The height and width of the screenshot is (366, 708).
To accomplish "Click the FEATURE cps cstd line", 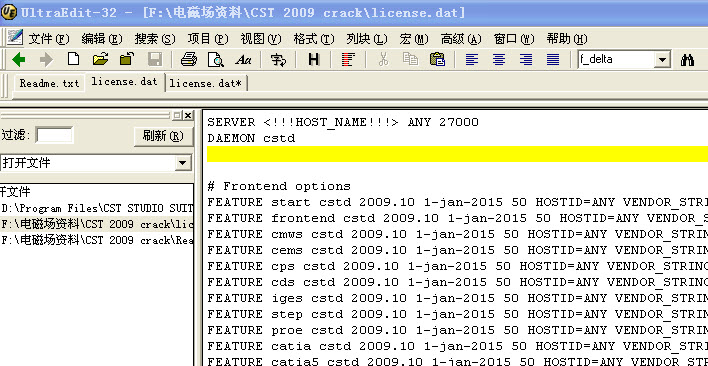I will 457,266.
